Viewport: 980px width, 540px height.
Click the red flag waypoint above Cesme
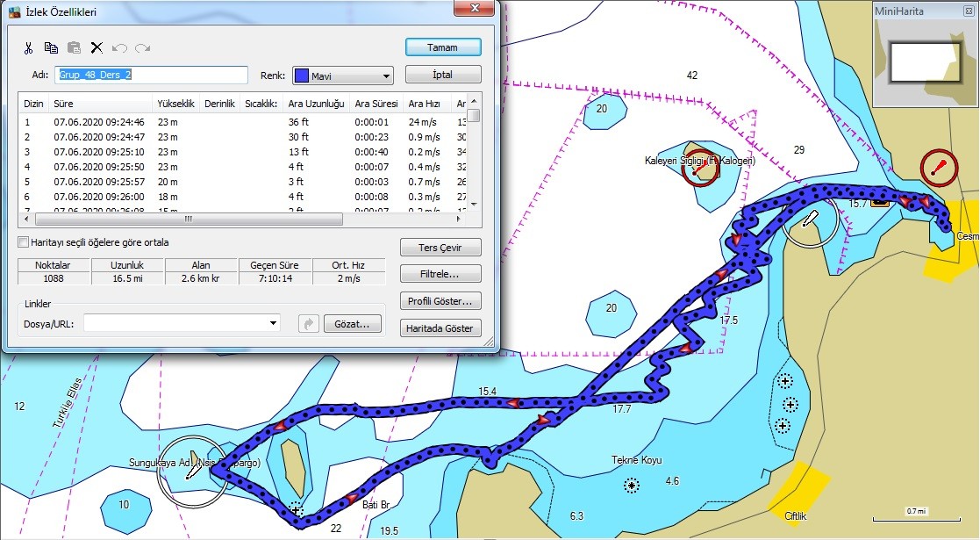tap(939, 168)
